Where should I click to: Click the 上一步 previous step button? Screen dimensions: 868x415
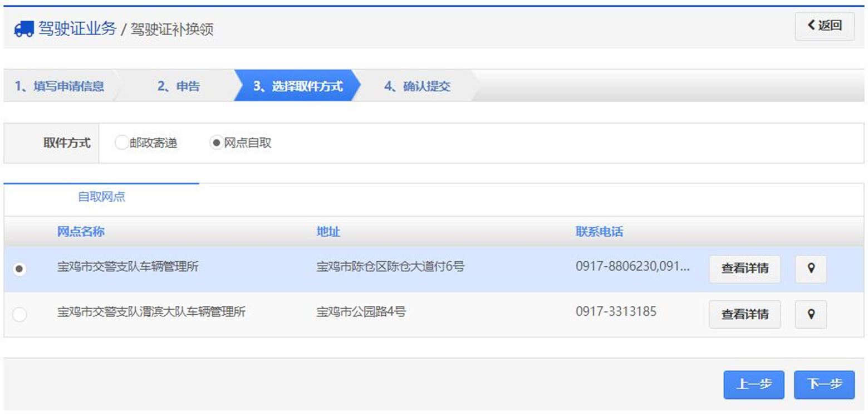pyautogui.click(x=753, y=384)
